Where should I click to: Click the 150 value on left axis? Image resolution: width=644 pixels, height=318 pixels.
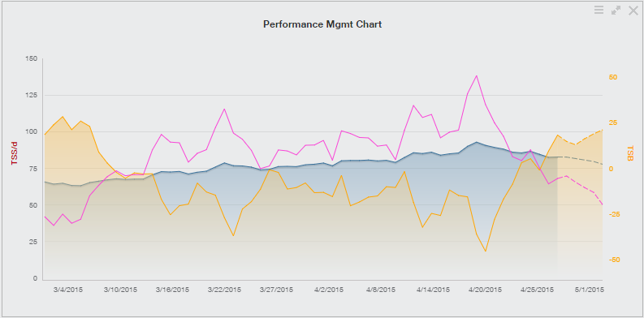point(31,58)
